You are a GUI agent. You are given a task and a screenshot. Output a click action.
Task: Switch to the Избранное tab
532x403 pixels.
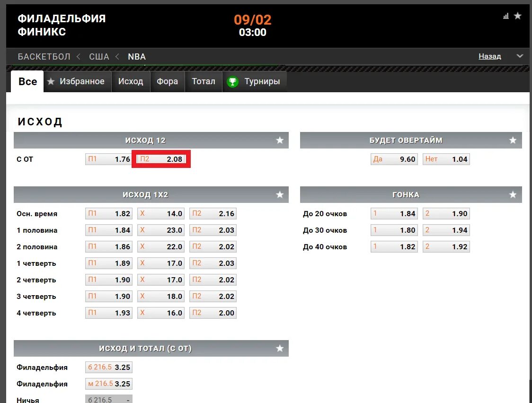(x=77, y=81)
